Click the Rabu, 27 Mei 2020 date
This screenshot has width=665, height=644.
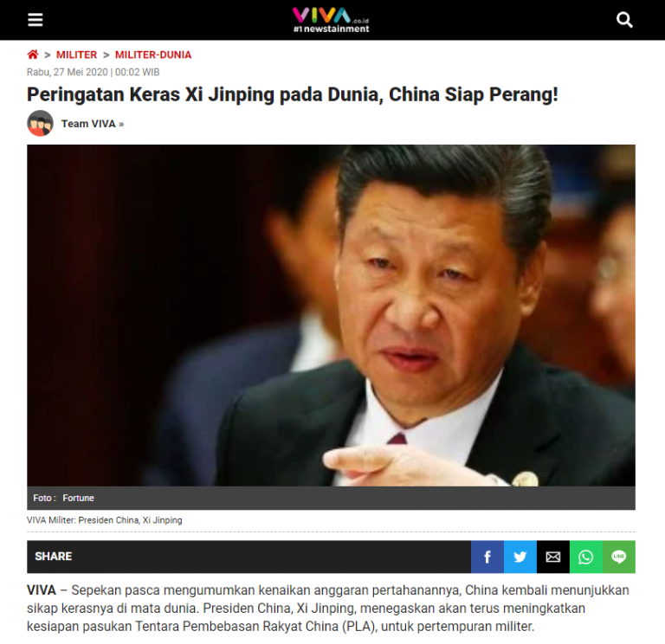pos(68,72)
